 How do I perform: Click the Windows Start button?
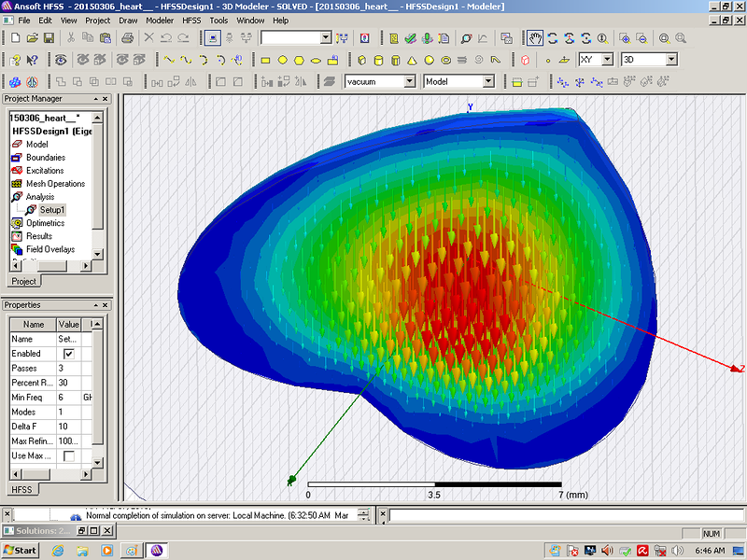pos(20,550)
